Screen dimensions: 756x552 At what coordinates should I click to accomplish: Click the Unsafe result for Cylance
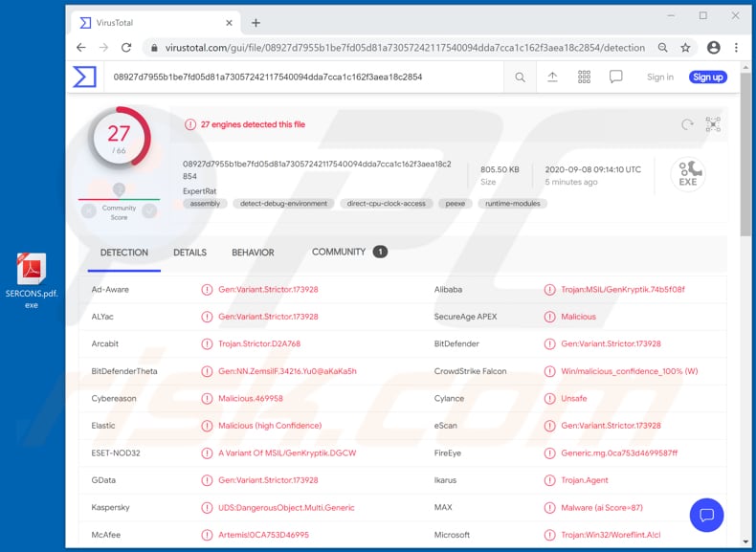pyautogui.click(x=574, y=398)
